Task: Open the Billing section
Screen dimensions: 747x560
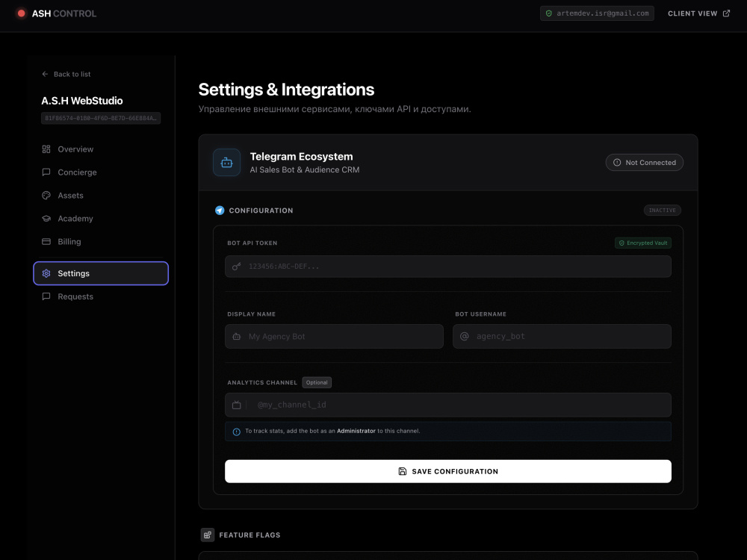Action: coord(101,241)
